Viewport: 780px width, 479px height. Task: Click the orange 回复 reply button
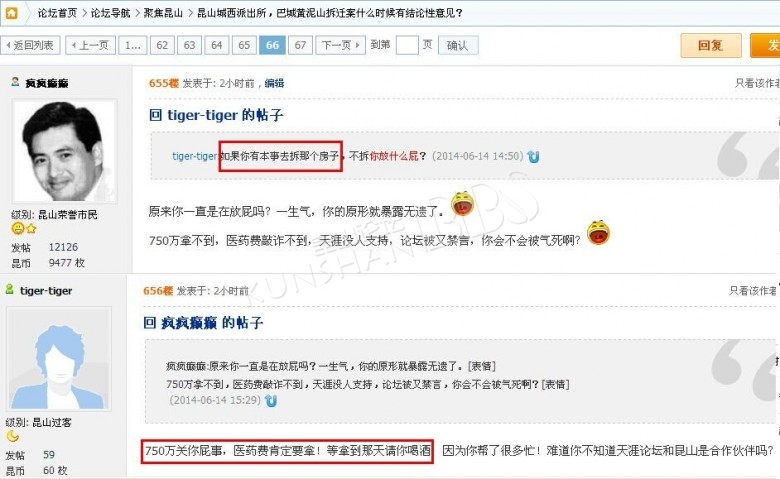[711, 46]
